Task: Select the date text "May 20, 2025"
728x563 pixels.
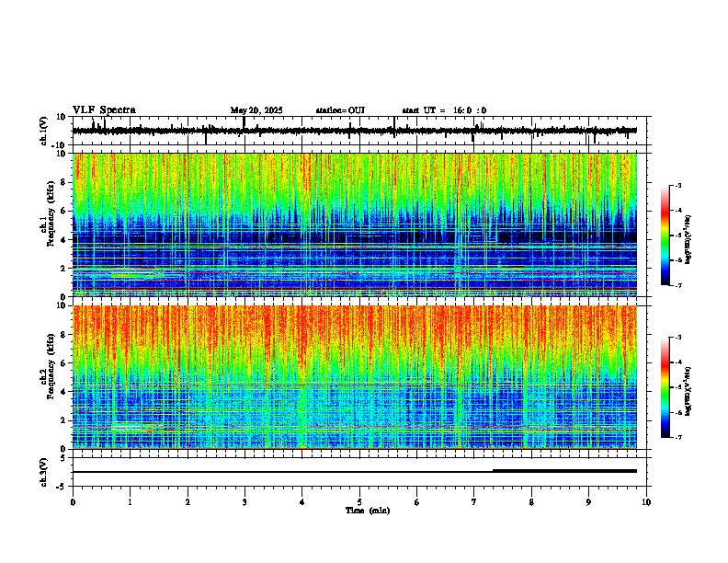Action: (256, 110)
